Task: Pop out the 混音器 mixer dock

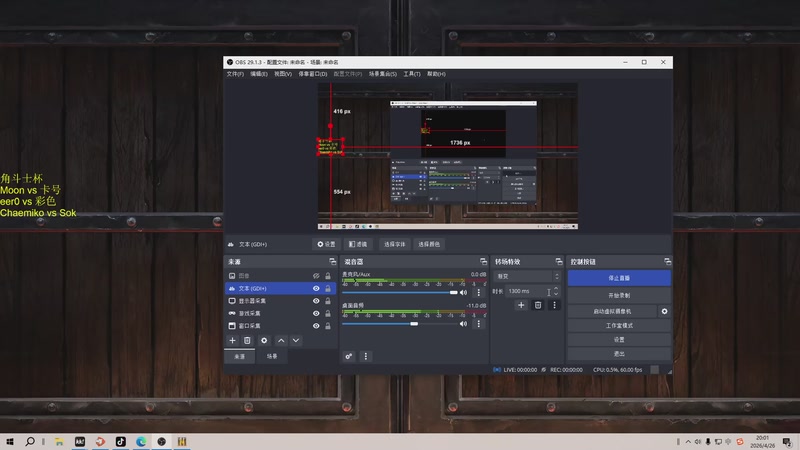Action: (483, 262)
